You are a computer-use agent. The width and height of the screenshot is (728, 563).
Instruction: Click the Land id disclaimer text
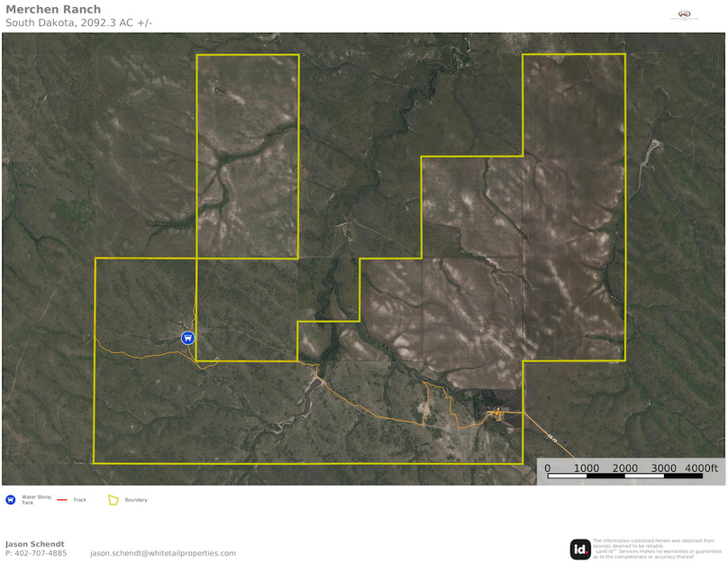[657, 549]
